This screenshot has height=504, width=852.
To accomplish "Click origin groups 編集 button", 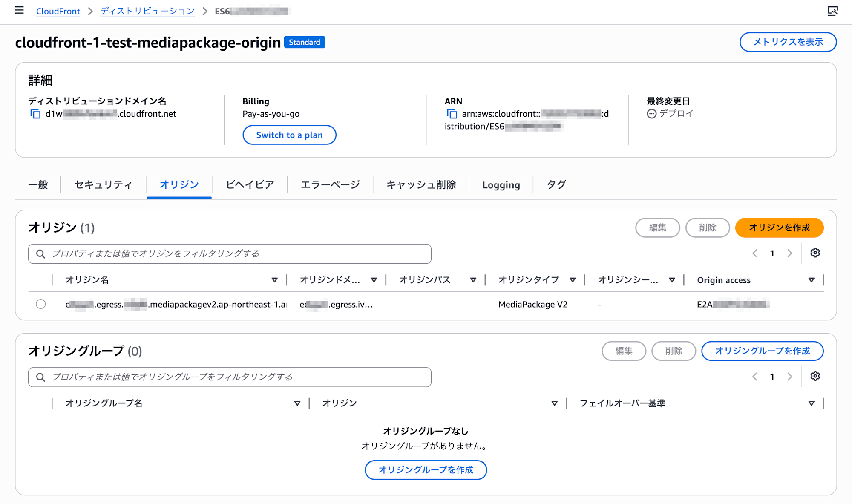I will coord(624,351).
